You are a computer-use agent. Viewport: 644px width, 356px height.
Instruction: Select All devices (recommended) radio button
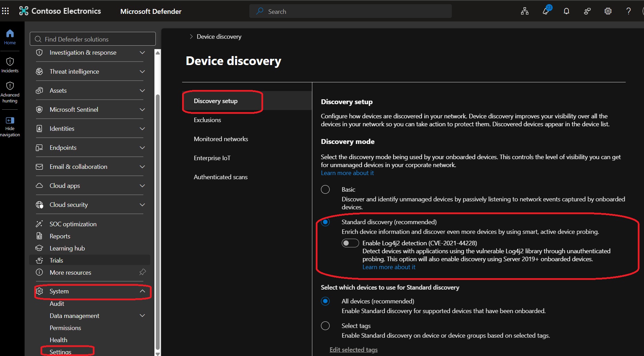(x=325, y=301)
